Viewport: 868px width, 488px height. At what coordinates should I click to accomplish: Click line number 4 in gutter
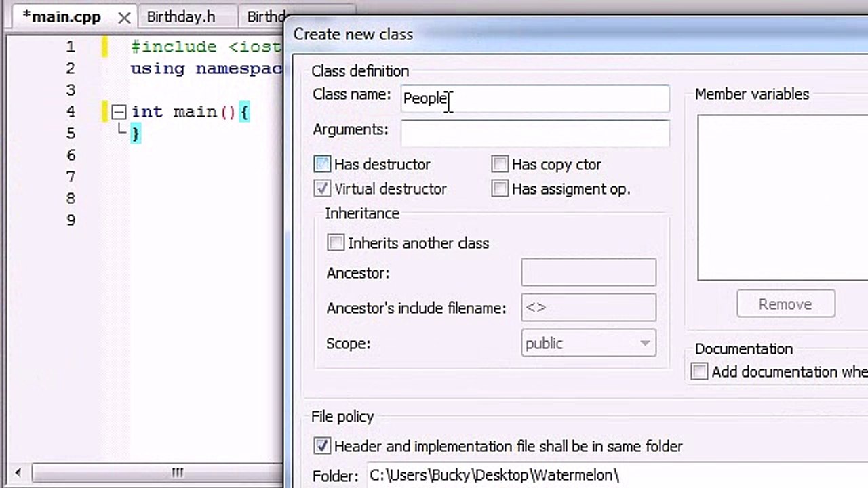coord(71,112)
